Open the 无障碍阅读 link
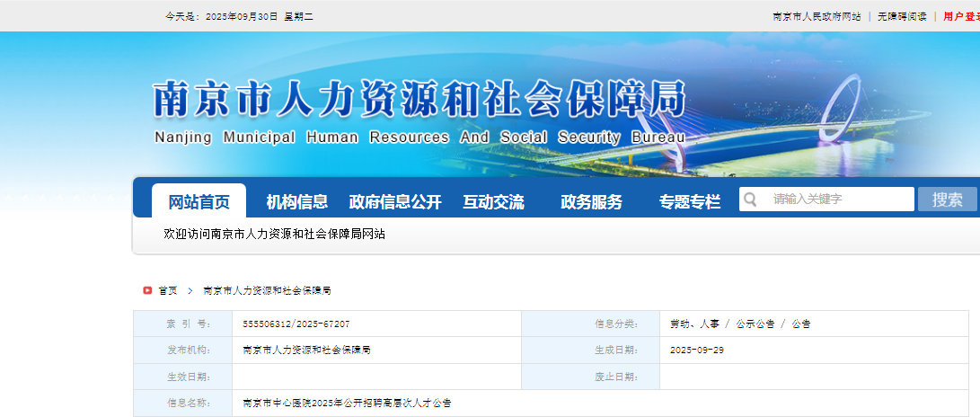Image resolution: width=980 pixels, height=417 pixels. pos(902,16)
